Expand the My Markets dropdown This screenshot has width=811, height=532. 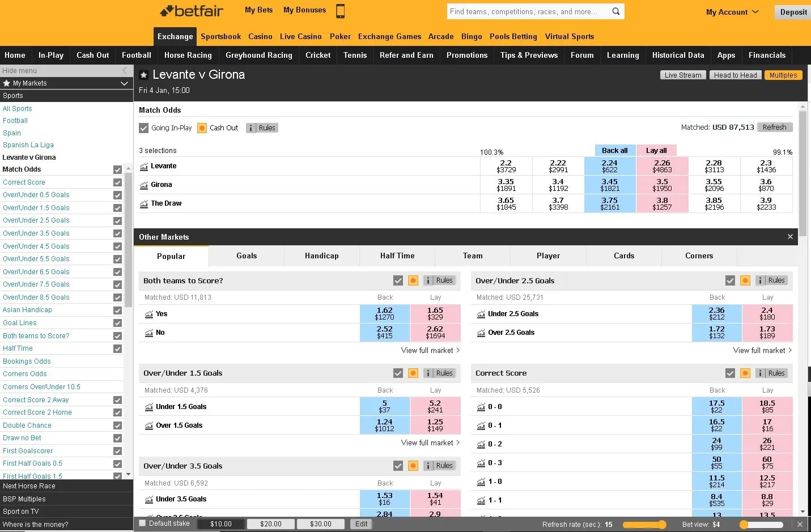point(124,83)
